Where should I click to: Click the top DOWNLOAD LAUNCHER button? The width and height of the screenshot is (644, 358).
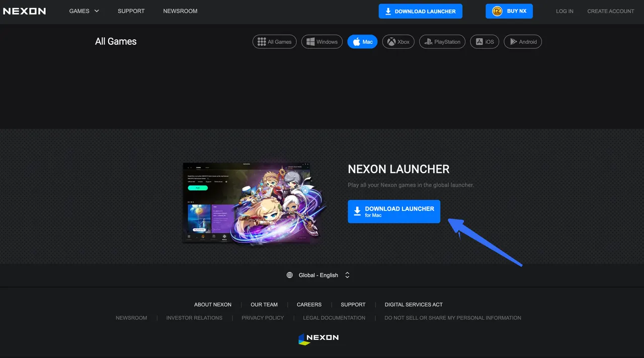click(420, 11)
